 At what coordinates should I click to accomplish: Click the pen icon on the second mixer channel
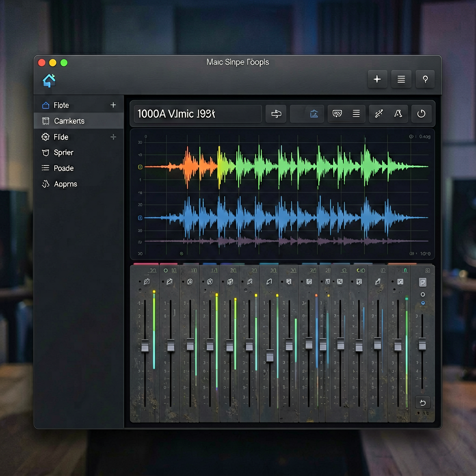coord(169,282)
